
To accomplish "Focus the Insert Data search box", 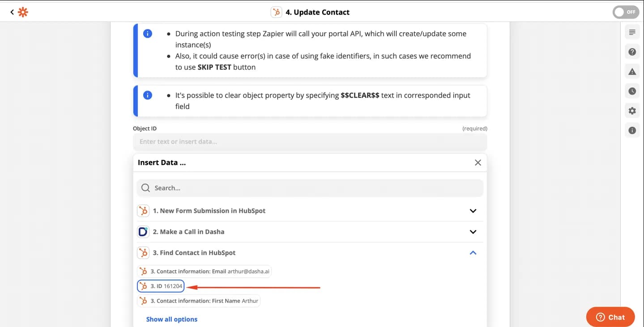I will point(310,188).
